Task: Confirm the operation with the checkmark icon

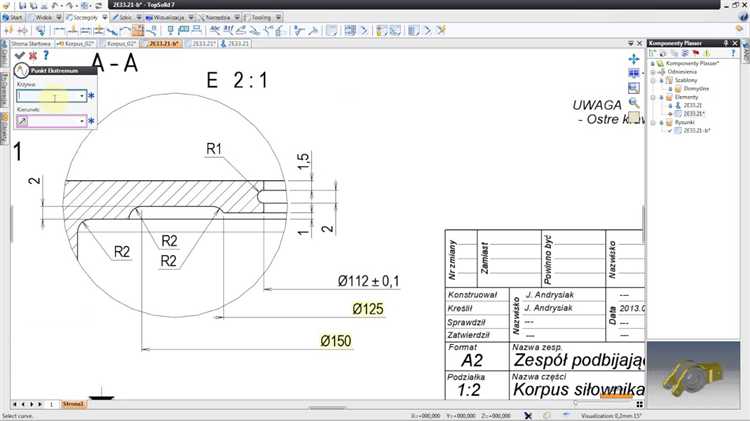Action: tap(20, 55)
